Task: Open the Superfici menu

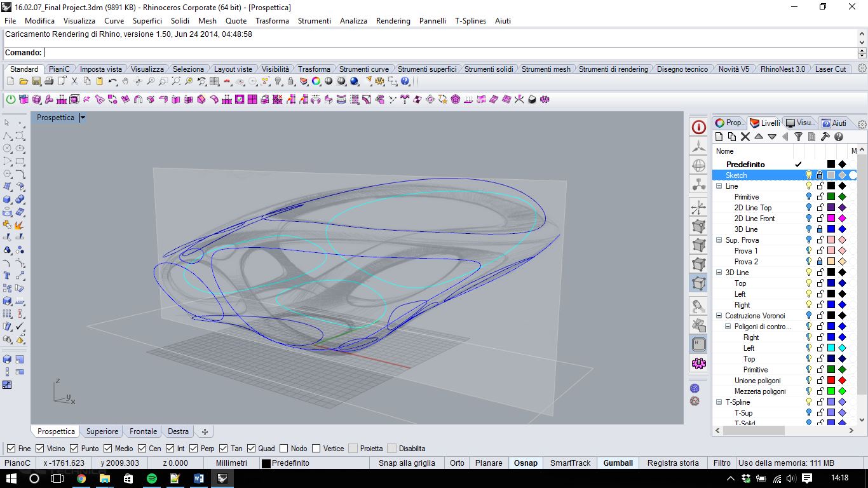Action: (147, 21)
